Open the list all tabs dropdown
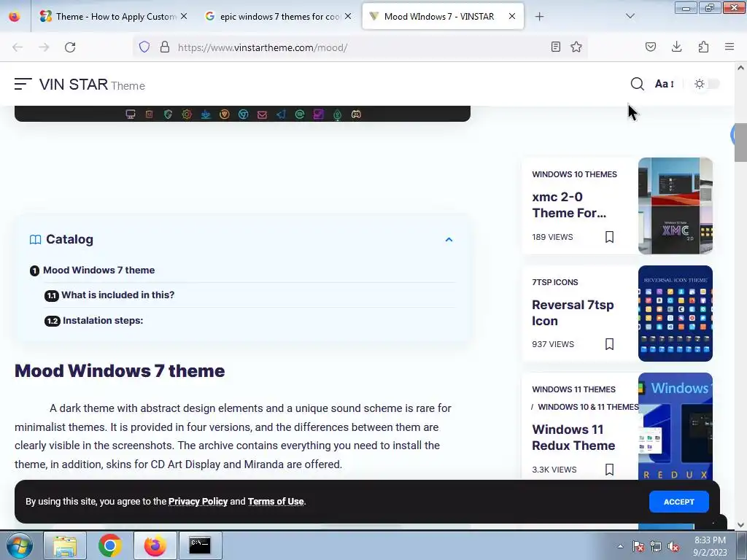This screenshot has height=560, width=747. 630,16
